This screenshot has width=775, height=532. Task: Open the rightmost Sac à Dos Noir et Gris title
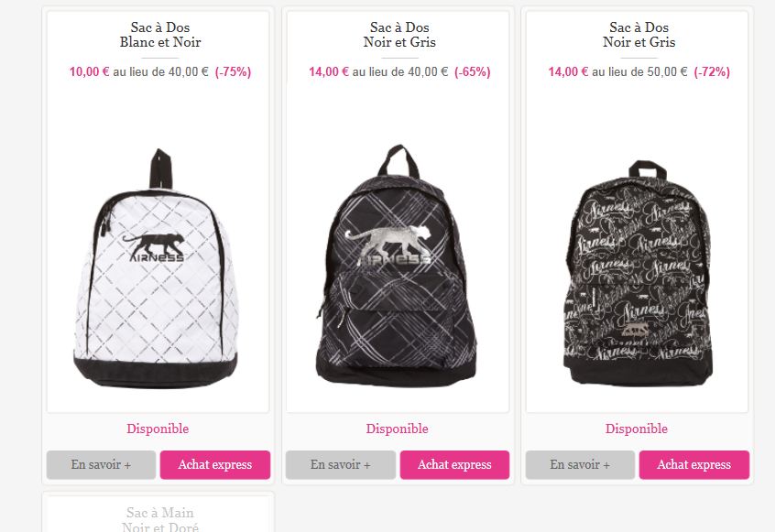(x=639, y=35)
